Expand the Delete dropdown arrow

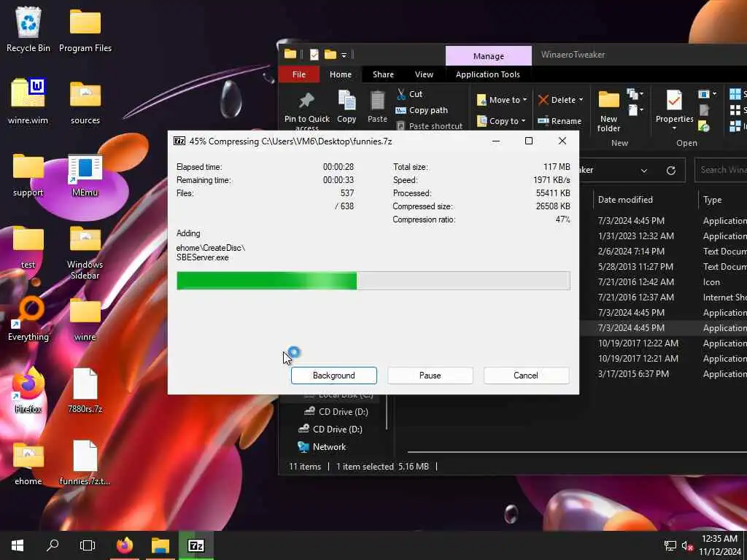click(x=581, y=100)
